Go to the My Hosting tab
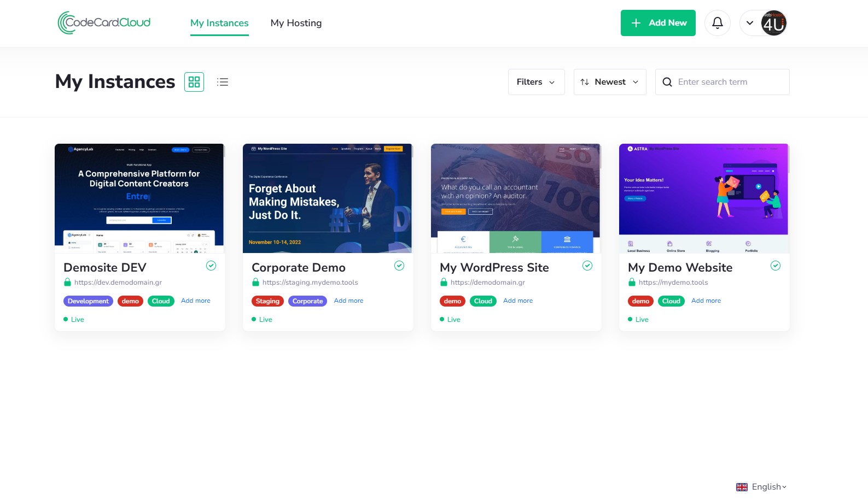The image size is (868, 500). pos(296,23)
